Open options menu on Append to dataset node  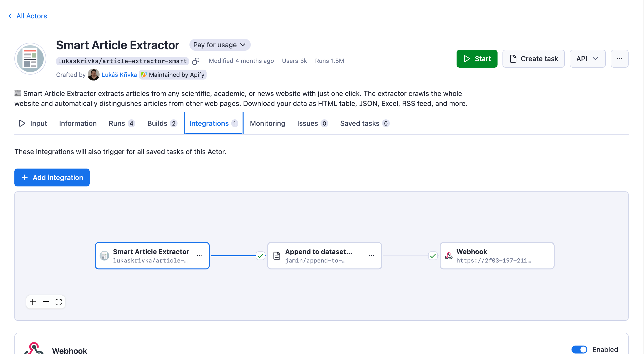point(371,256)
